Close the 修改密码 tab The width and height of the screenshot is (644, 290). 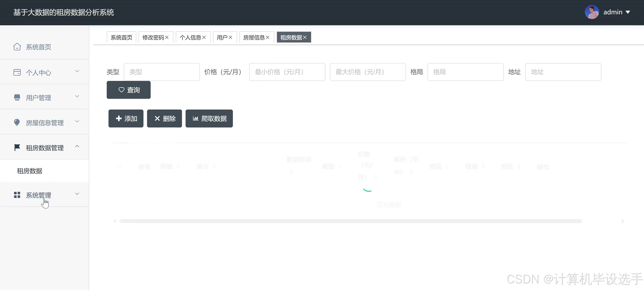167,37
